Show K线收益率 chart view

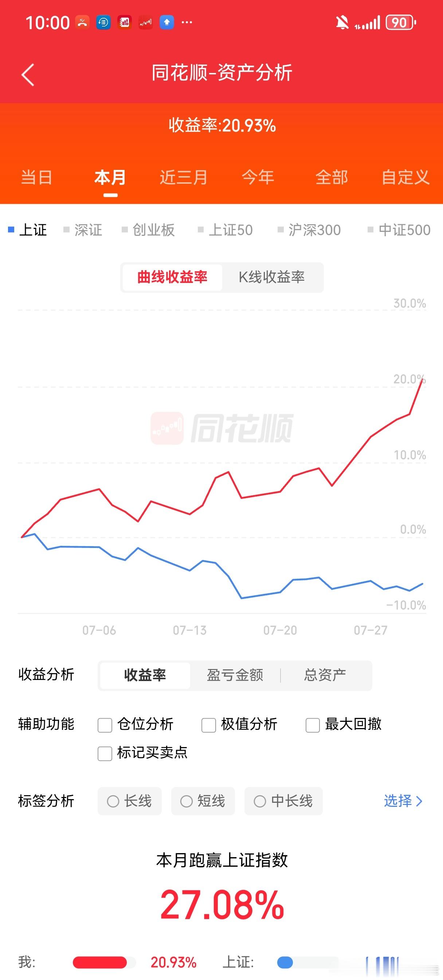coord(271,277)
